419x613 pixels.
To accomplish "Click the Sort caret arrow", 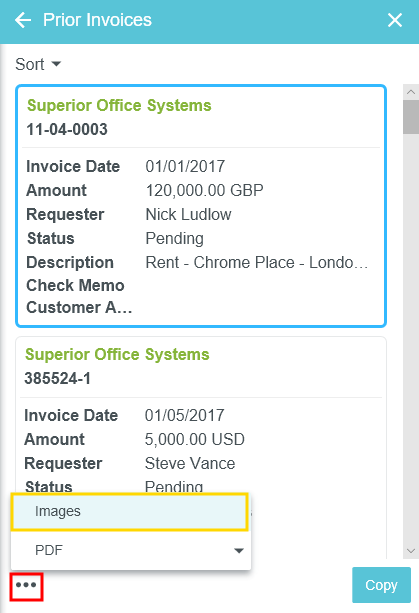I will (x=56, y=64).
